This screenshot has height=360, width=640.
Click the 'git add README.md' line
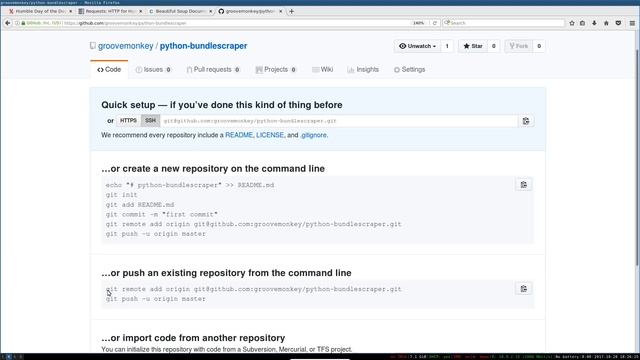click(x=140, y=205)
